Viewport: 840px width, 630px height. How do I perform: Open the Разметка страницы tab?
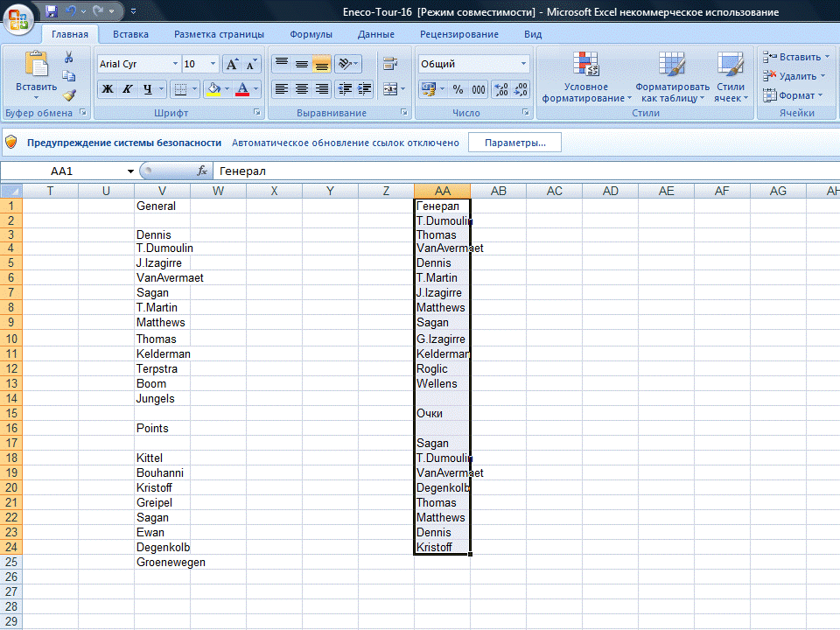[219, 34]
